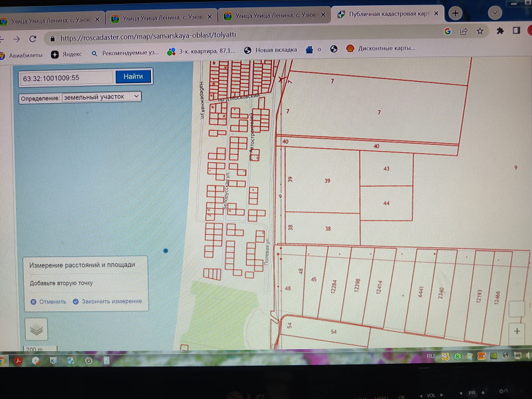This screenshot has height=399, width=532.
Task: Click the share page icon in the address bar
Action: [464, 31]
